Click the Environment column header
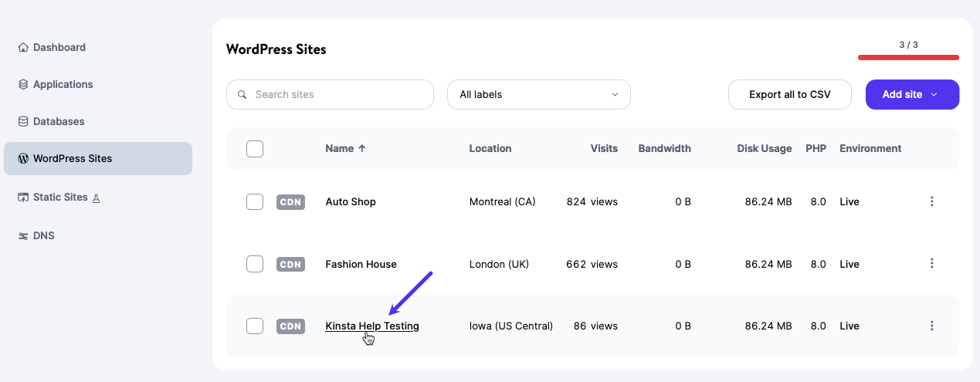The height and width of the screenshot is (382, 980). 870,148
